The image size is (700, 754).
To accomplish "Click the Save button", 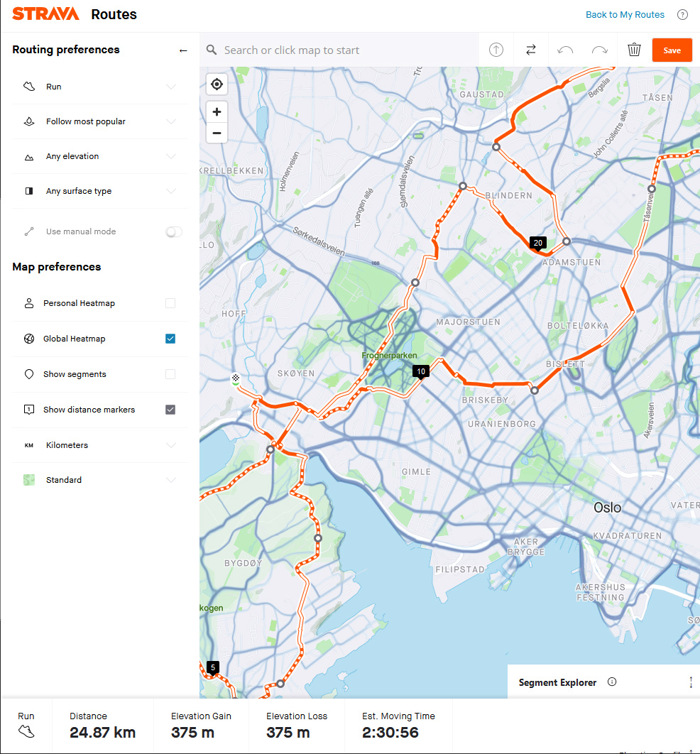I will pyautogui.click(x=672, y=50).
